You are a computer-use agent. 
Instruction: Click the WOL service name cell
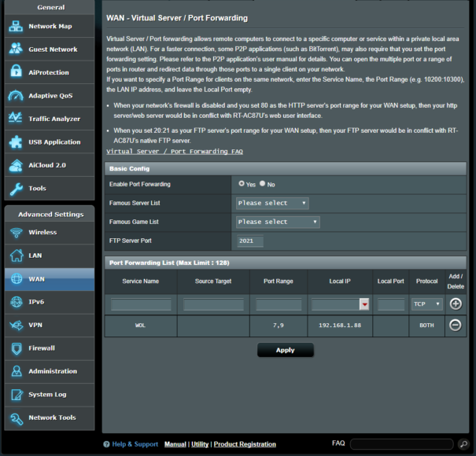pyautogui.click(x=140, y=325)
